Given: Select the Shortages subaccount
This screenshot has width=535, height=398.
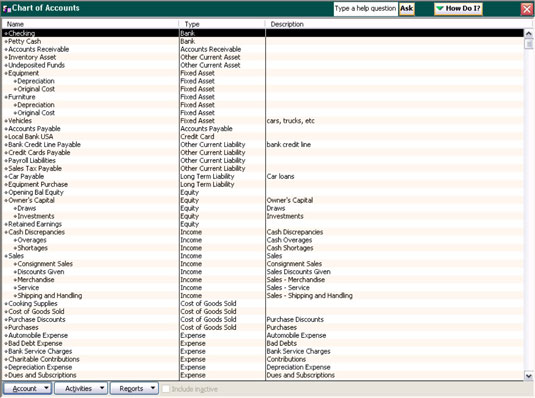Looking at the screenshot, I should 32,248.
